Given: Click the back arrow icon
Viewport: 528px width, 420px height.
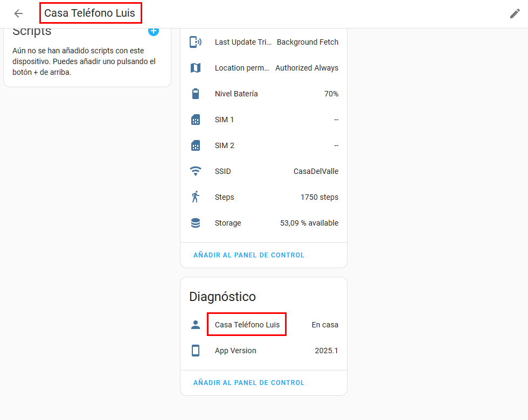Looking at the screenshot, I should pos(18,13).
